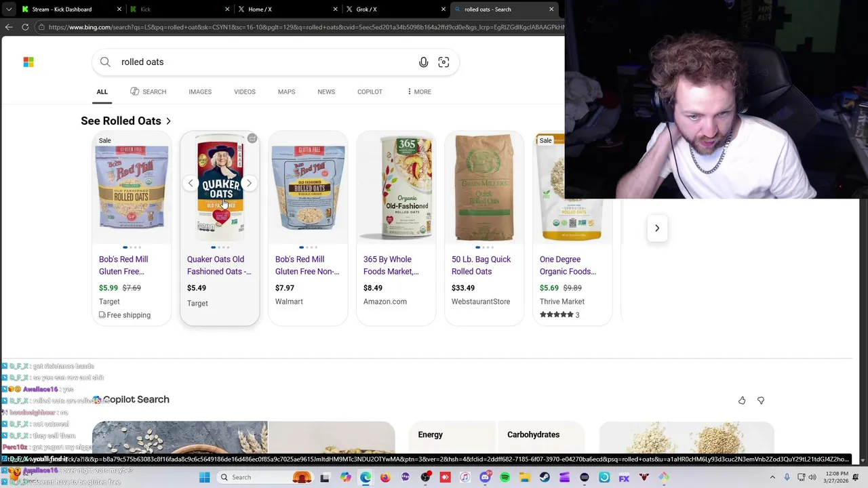Switch to the NEWS tab
This screenshot has height=488, width=868.
click(326, 91)
